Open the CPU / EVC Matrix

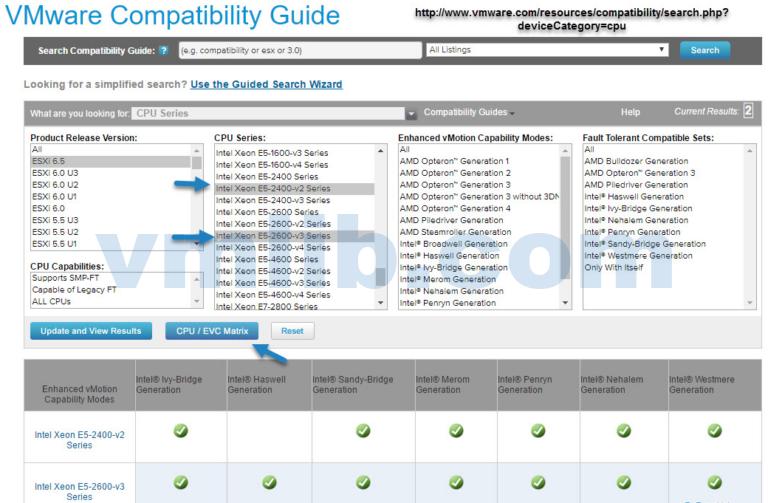(x=211, y=330)
